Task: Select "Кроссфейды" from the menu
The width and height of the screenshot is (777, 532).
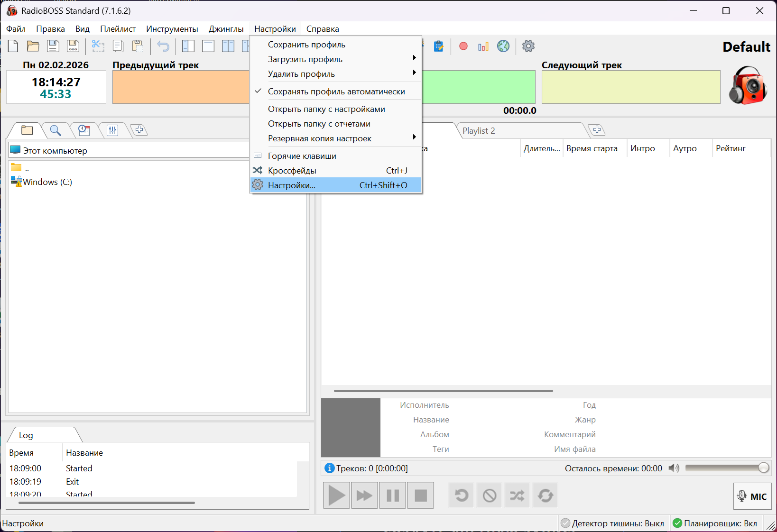Action: (292, 171)
